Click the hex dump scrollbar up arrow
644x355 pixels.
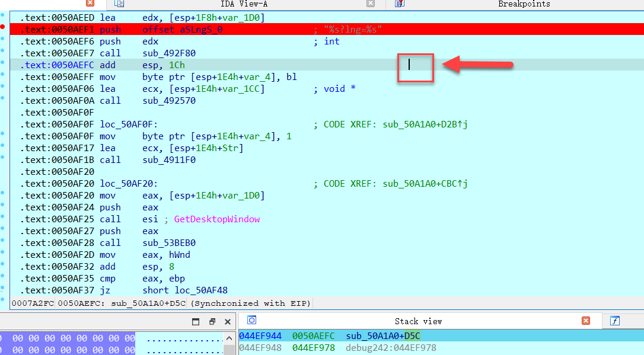tap(229, 338)
